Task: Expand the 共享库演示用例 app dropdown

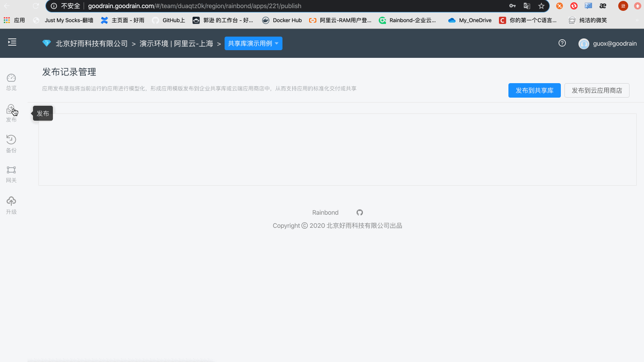Action: pyautogui.click(x=254, y=43)
